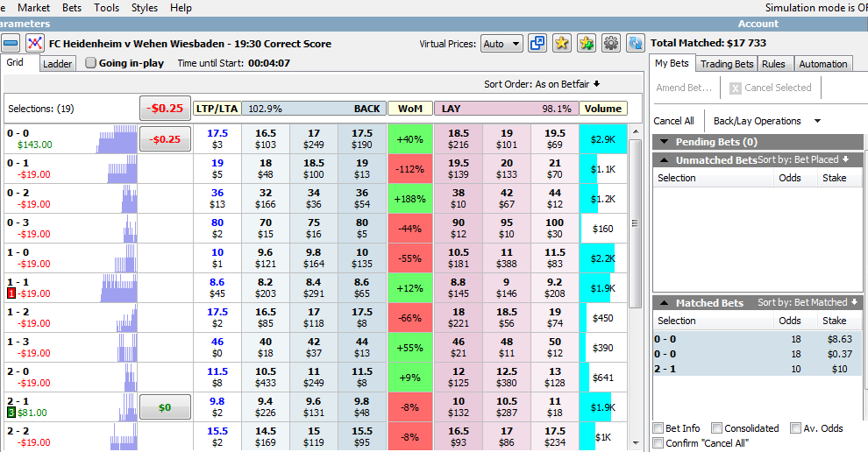Lay 2-1 at 10 with $132 available
Viewport: 868px width, 452px height.
click(x=459, y=407)
